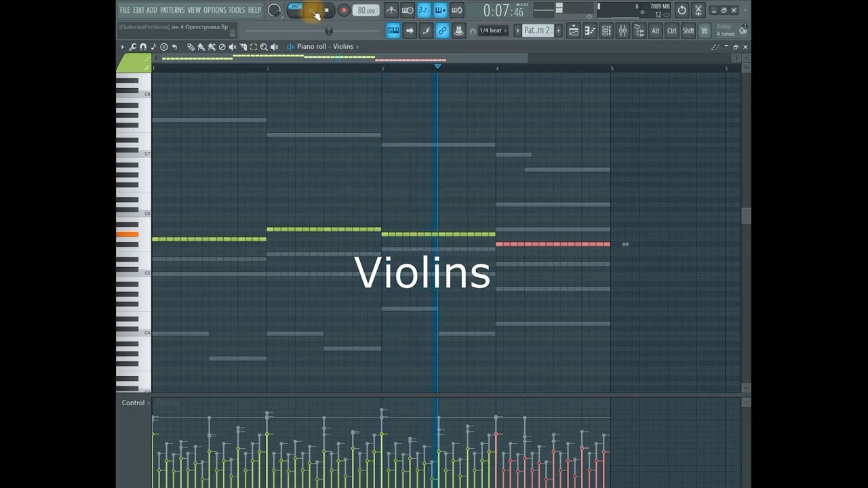Open the PATTERNS menu
Screen dimensions: 868x488
[x=172, y=10]
